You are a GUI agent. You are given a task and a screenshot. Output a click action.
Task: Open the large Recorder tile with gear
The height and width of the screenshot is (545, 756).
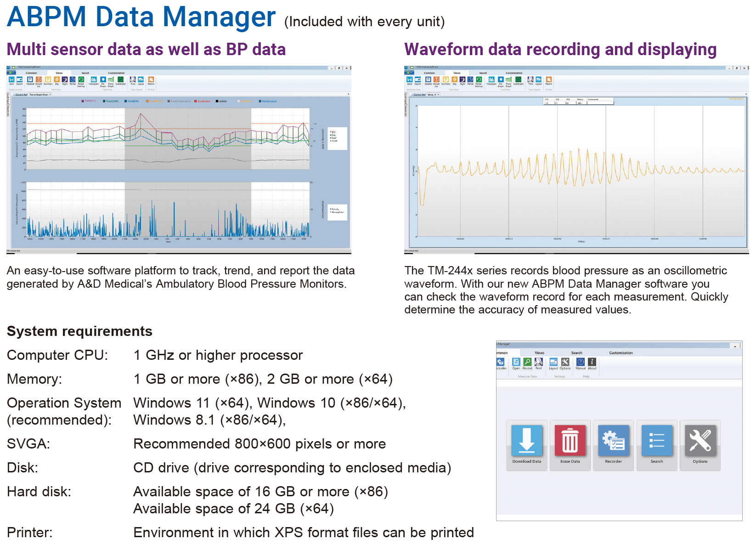pos(613,444)
